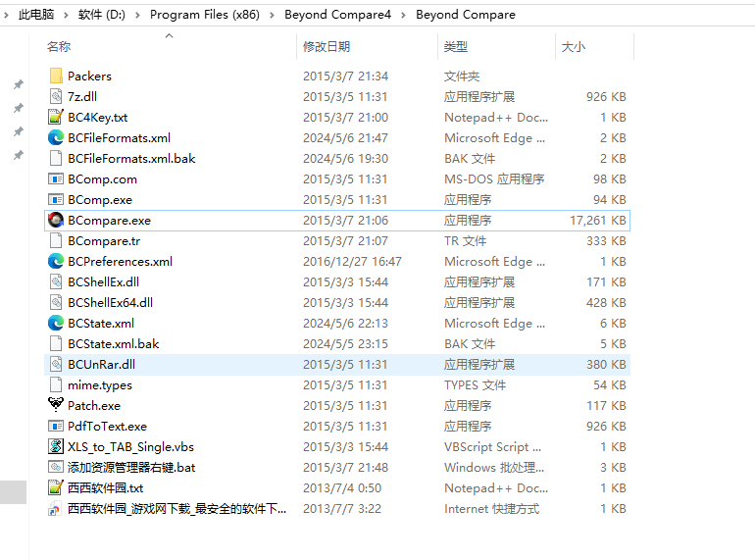Viewport: 755px width, 560px height.
Task: Select the file name BCShellEx.dll
Action: point(104,282)
